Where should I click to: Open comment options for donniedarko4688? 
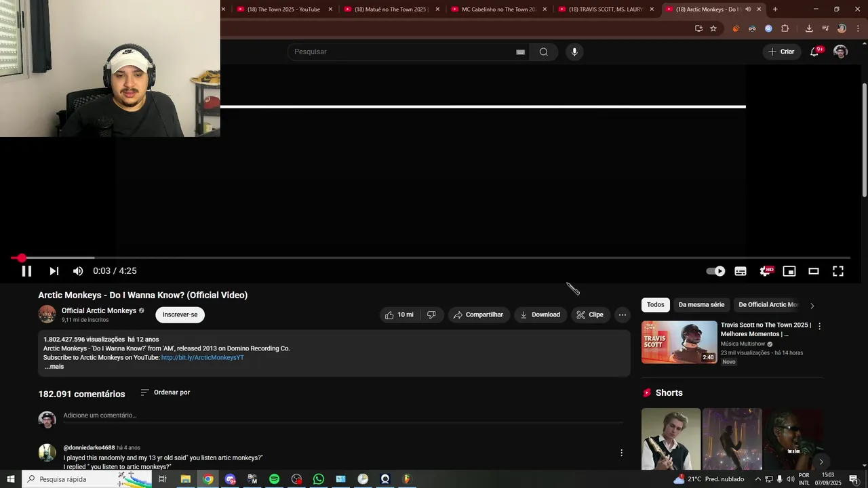(621, 453)
